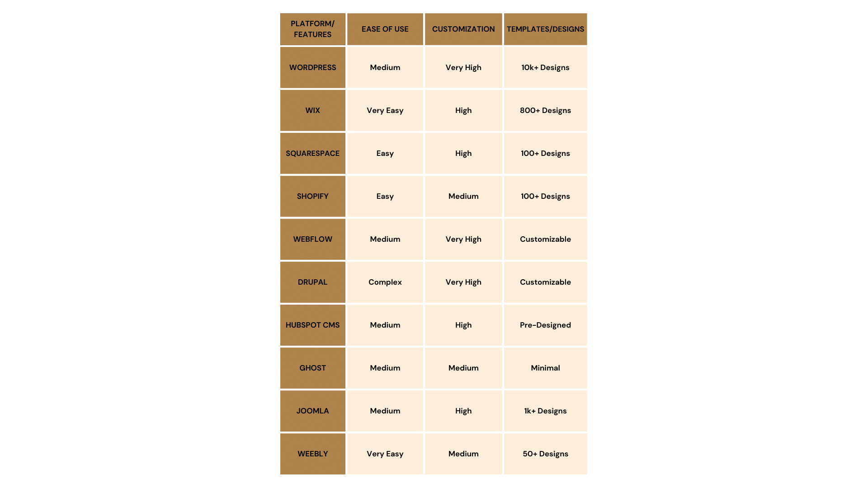This screenshot has width=868, height=488.
Task: Click the HUBSPOT CMS platform cell
Action: (312, 325)
